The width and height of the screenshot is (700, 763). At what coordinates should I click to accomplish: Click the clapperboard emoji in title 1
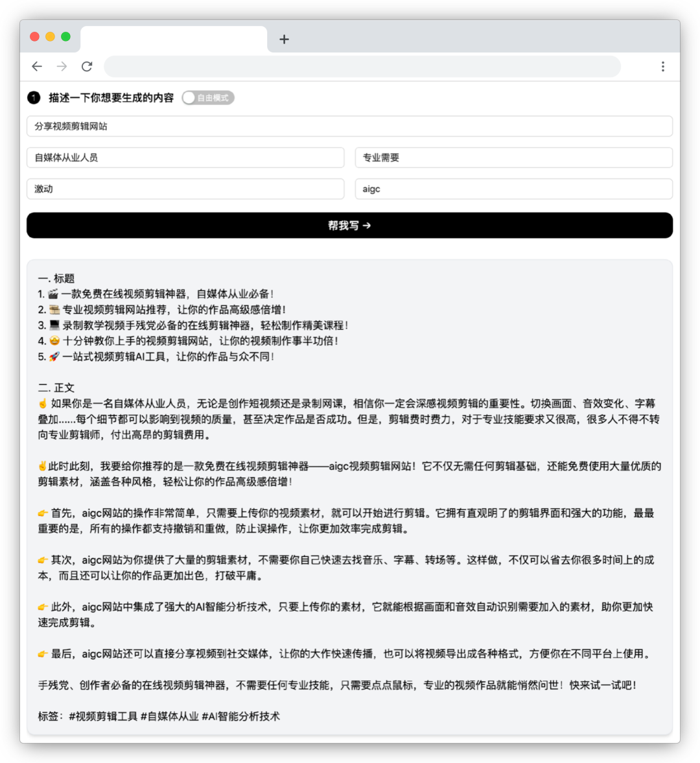(53, 294)
